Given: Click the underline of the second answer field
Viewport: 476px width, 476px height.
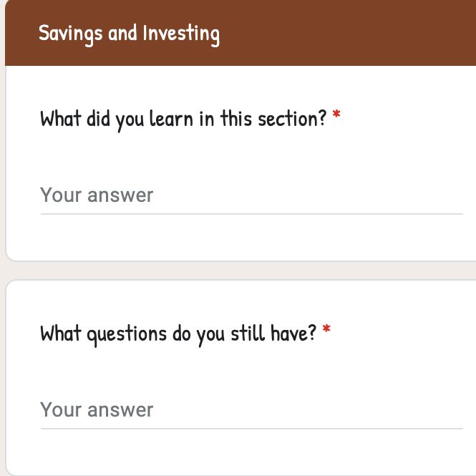Looking at the screenshot, I should click(x=251, y=428).
